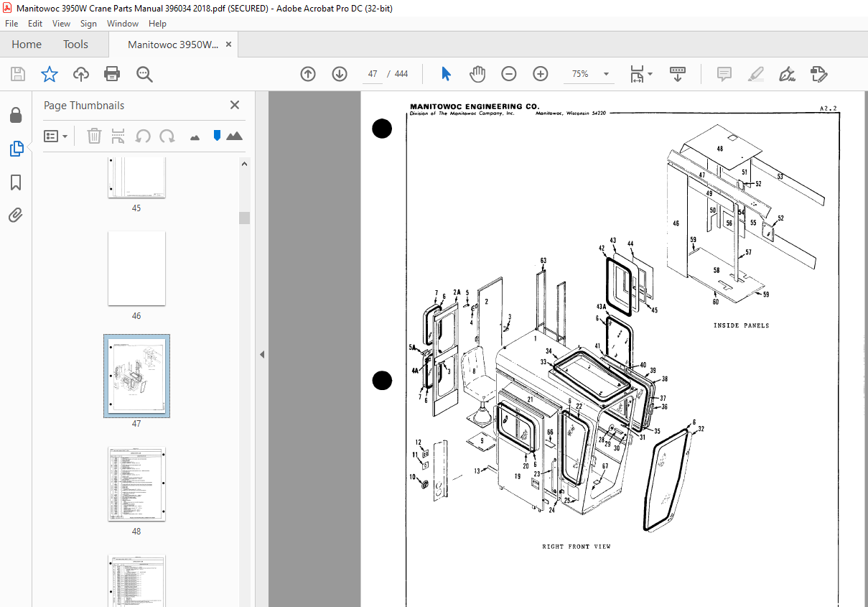The width and height of the screenshot is (868, 607).
Task: Click the 'INSIDE PANELS' caption
Action: point(741,325)
